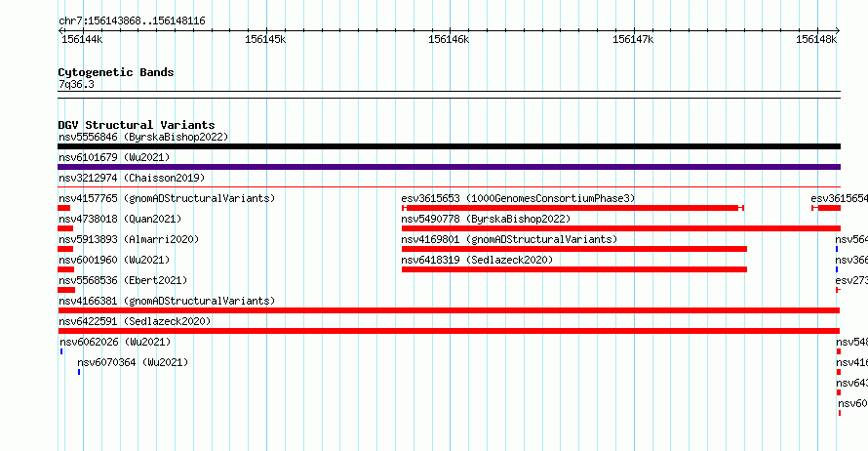Click the short red bar under nsv5568536

click(x=66, y=290)
